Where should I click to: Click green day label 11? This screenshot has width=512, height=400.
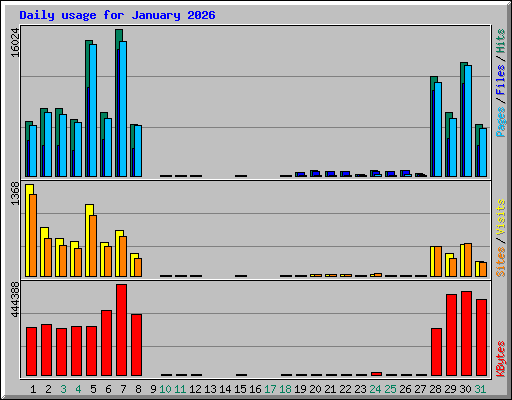180,389
